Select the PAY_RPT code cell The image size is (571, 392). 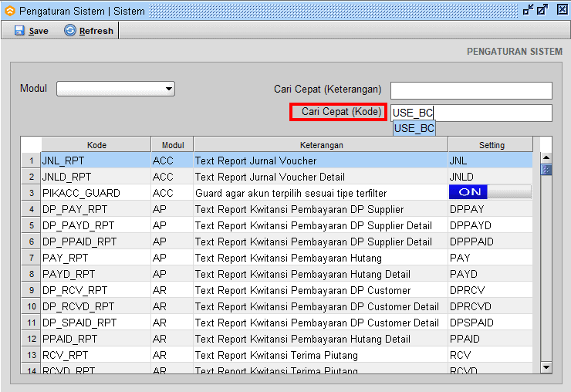pos(96,258)
